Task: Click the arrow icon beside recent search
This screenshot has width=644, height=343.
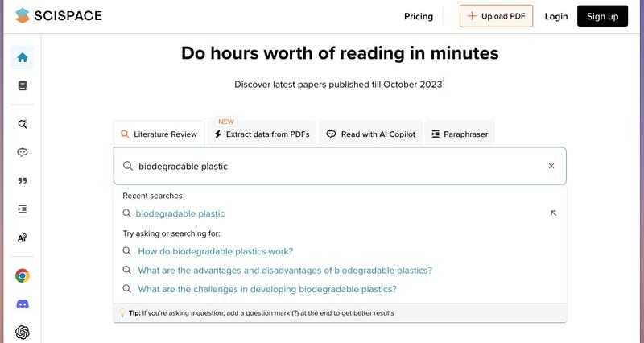Action: point(553,213)
